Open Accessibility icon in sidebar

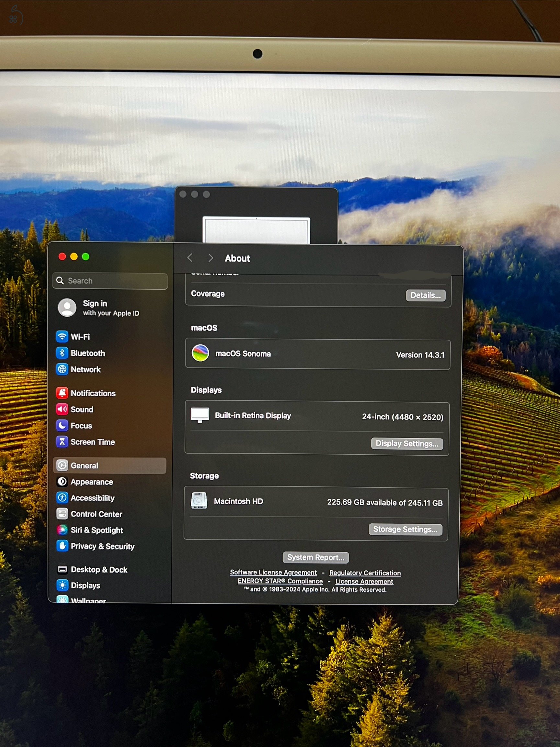pos(62,498)
